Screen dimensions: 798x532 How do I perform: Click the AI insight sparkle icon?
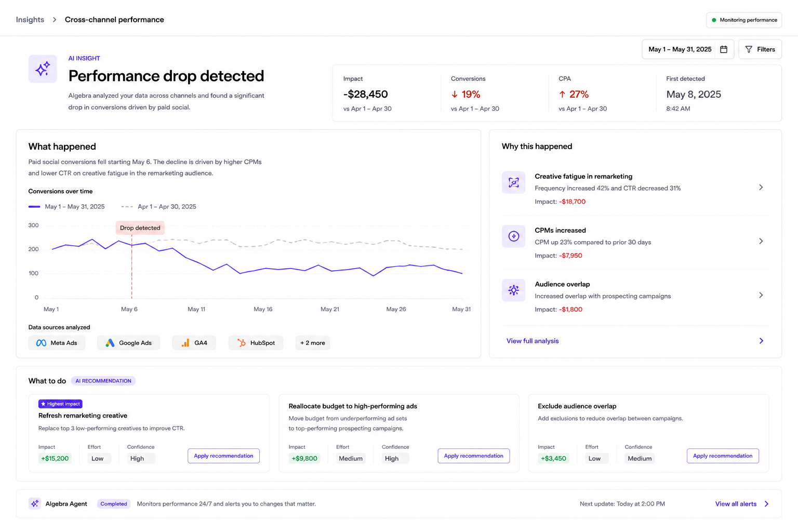tap(43, 69)
